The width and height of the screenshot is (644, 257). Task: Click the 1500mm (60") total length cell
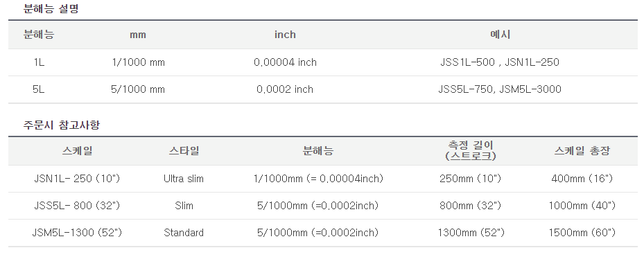(582, 233)
